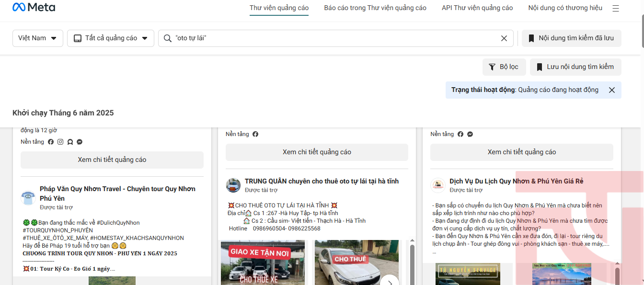644x285 pixels.
Task: Click Lưu nội dung tìm kiếm button
Action: 575,67
